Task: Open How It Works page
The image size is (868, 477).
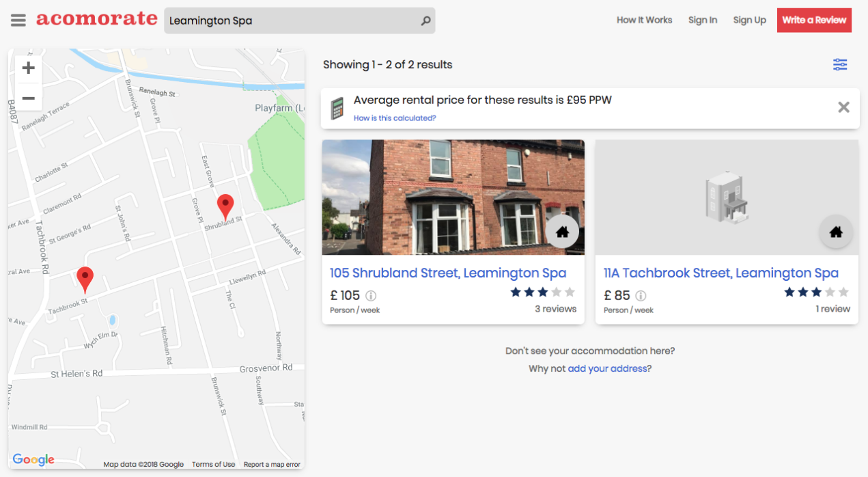Action: click(644, 20)
